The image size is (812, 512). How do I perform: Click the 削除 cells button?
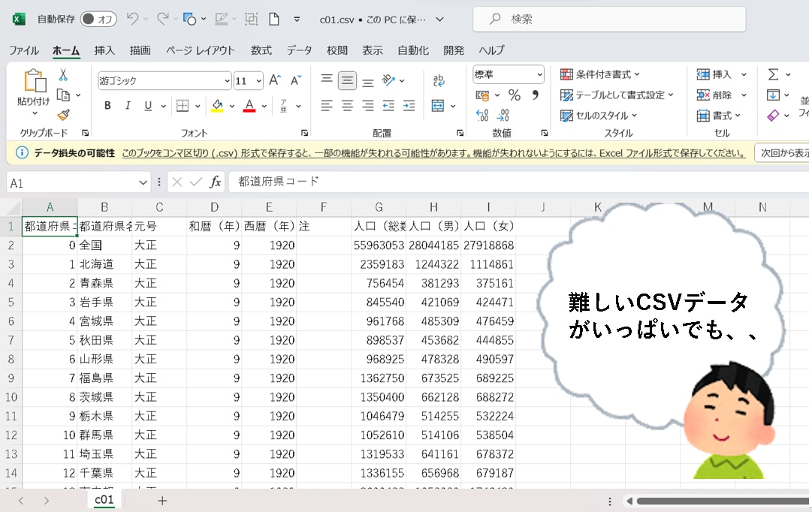click(714, 95)
